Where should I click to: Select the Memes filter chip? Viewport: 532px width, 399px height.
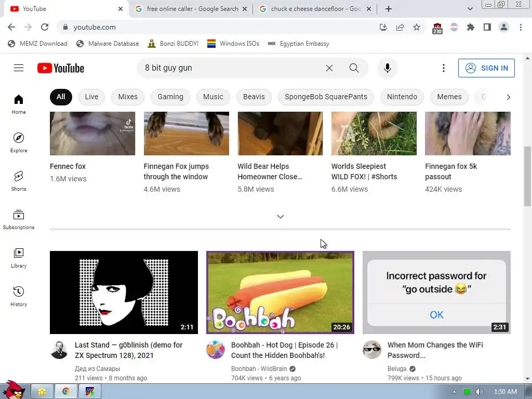(449, 97)
